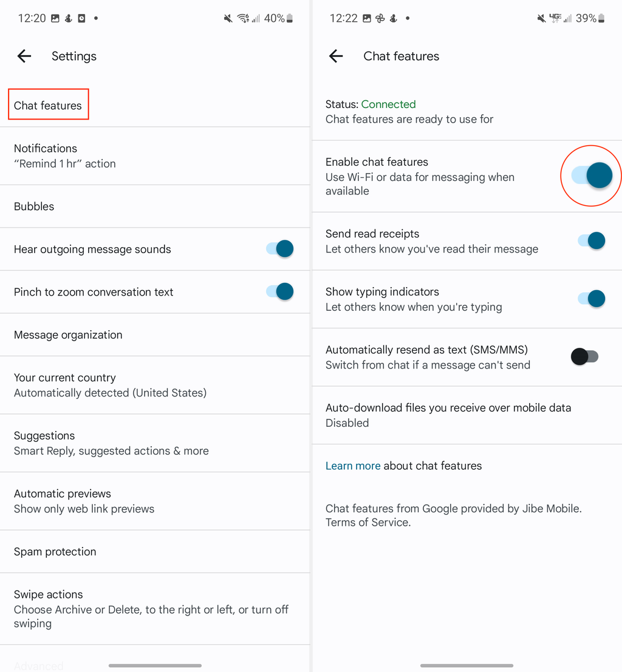Check the battery indicator in the status bar

click(290, 18)
